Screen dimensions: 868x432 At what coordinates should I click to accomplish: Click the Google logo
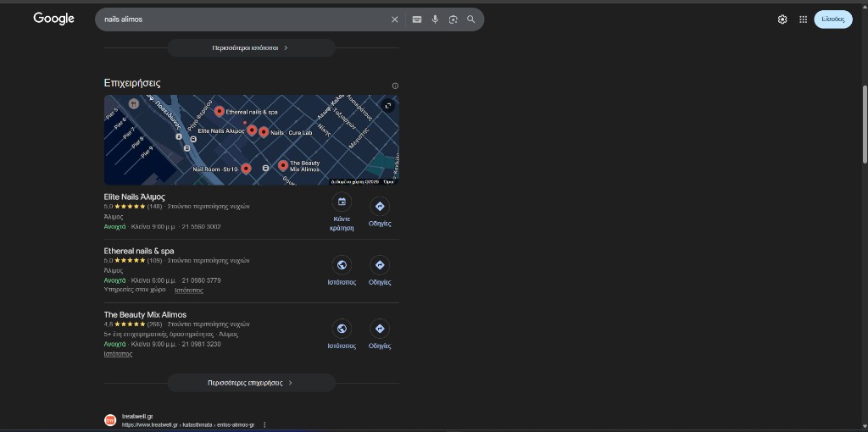click(53, 19)
